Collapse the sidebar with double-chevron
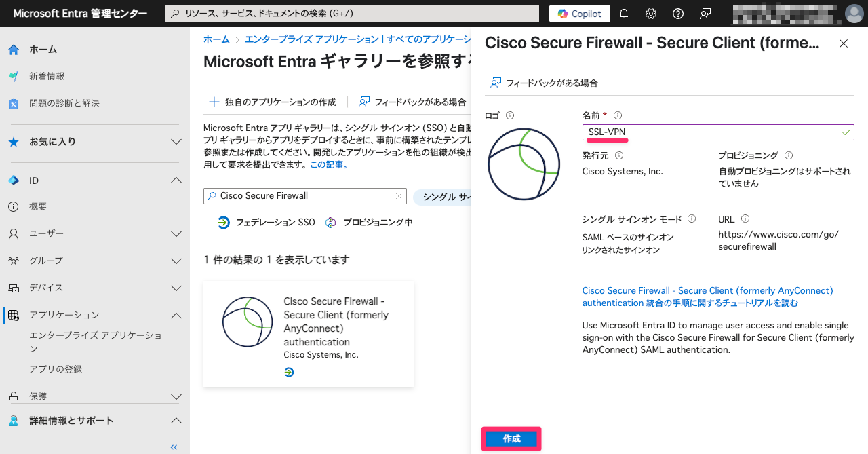The image size is (868, 454). pos(174,447)
